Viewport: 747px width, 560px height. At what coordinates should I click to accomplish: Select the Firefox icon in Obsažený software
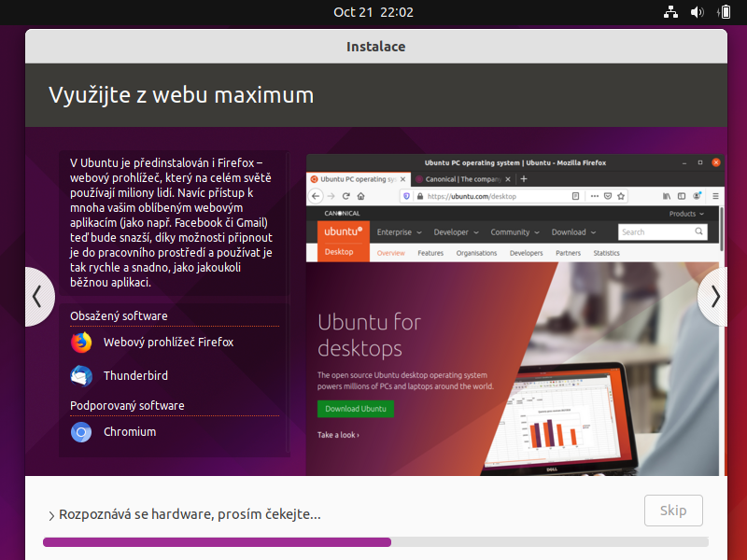(x=82, y=342)
